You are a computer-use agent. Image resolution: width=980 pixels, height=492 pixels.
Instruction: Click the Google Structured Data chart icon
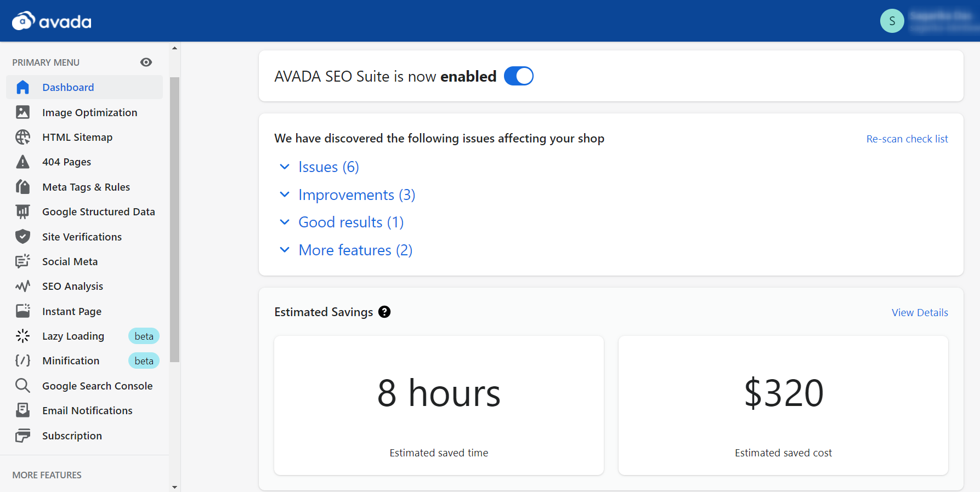22,211
